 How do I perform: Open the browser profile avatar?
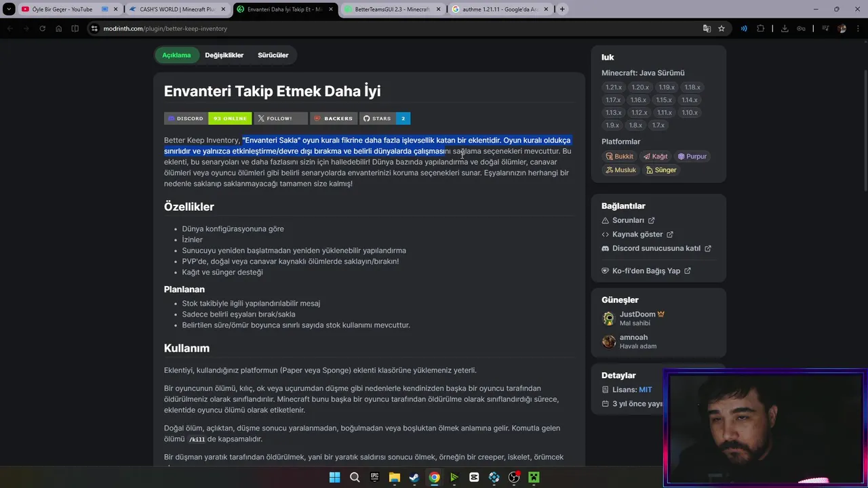point(842,28)
